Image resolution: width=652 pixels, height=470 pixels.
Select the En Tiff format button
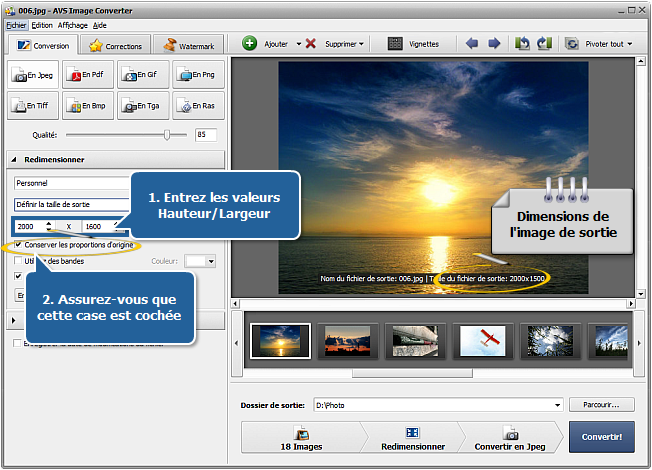point(34,104)
